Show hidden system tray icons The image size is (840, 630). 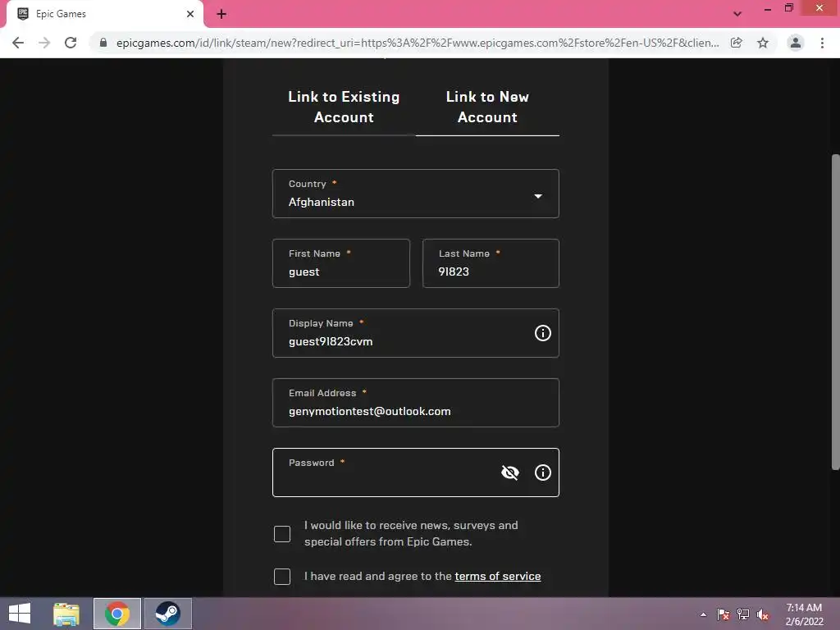(703, 614)
